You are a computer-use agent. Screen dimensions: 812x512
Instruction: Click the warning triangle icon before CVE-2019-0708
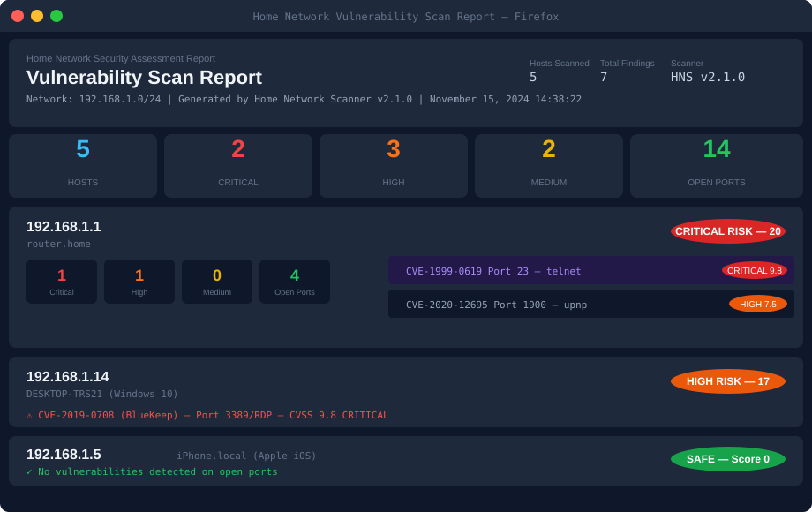pyautogui.click(x=29, y=415)
